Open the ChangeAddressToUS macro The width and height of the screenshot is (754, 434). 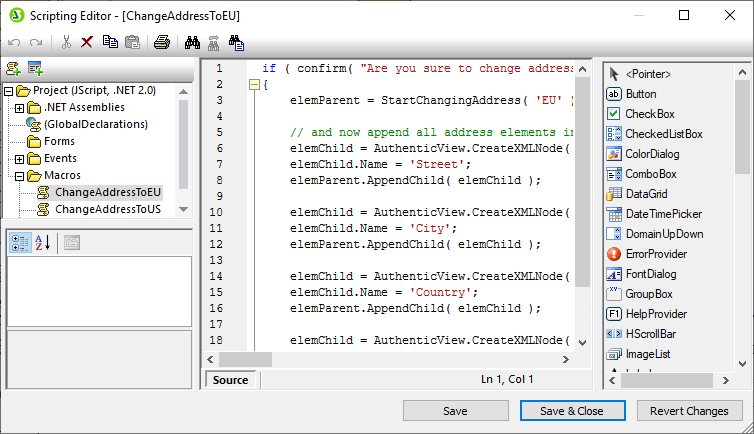click(x=107, y=209)
